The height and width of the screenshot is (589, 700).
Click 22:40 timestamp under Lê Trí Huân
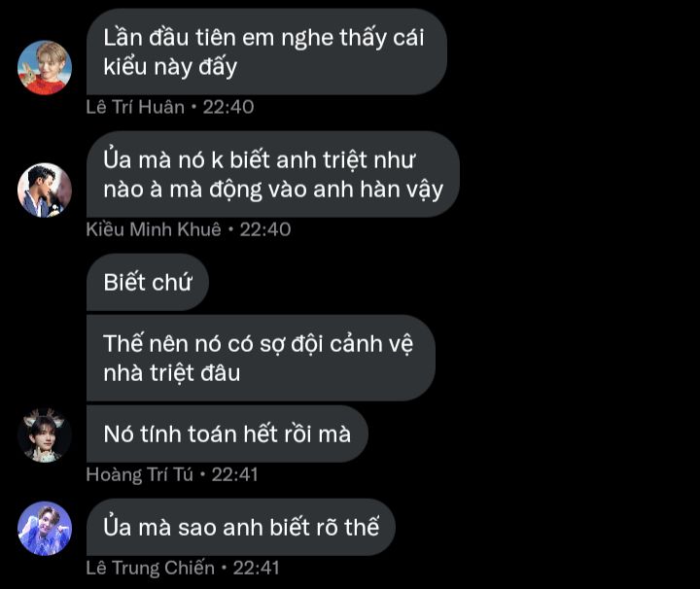(228, 107)
